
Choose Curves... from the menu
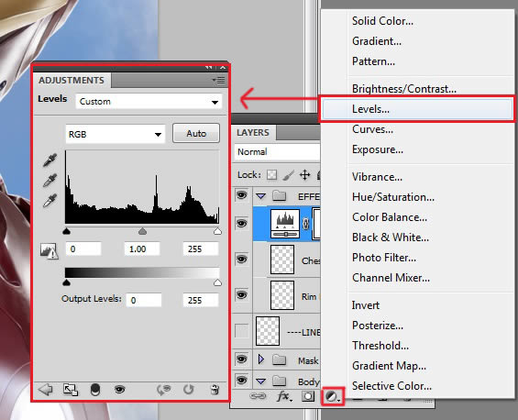tap(372, 129)
